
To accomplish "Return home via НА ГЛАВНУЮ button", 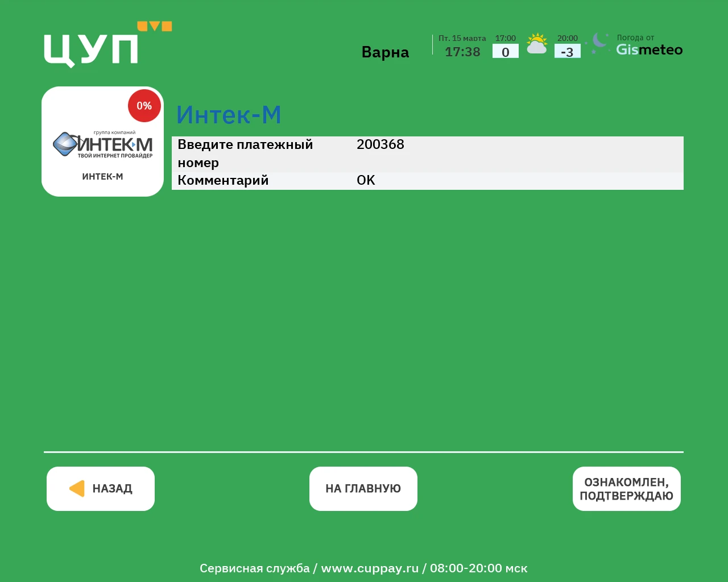I will pos(363,489).
